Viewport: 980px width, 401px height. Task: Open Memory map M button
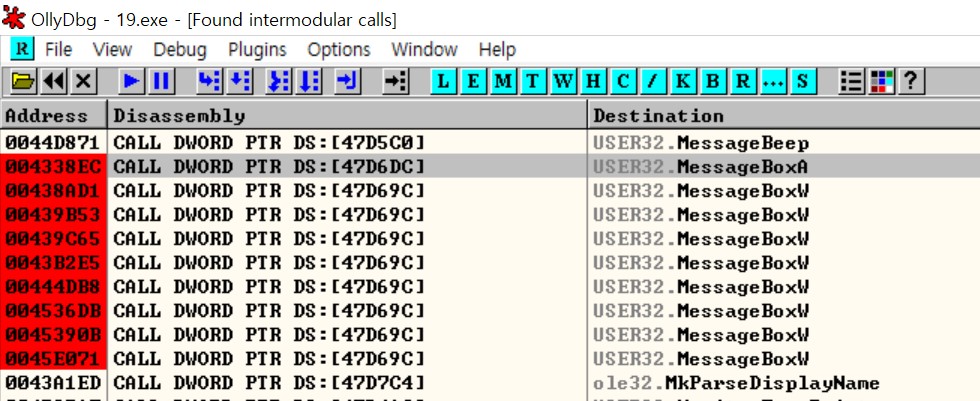[502, 82]
